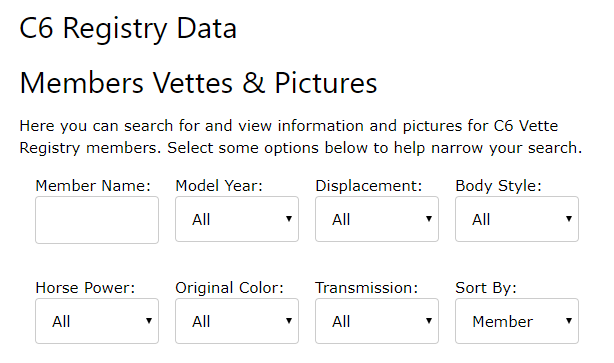Click the Model Year dropdown arrow
Viewport: 614px width, 363px height.
pos(289,219)
